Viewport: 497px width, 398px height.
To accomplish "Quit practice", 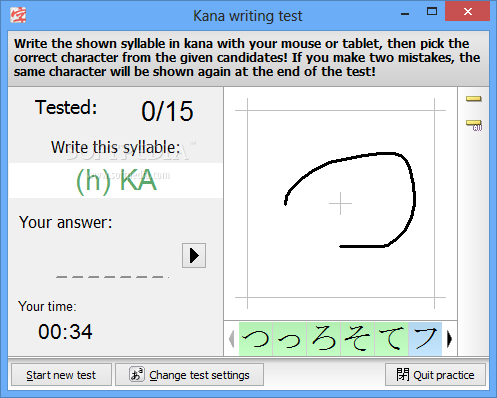I will tap(435, 375).
